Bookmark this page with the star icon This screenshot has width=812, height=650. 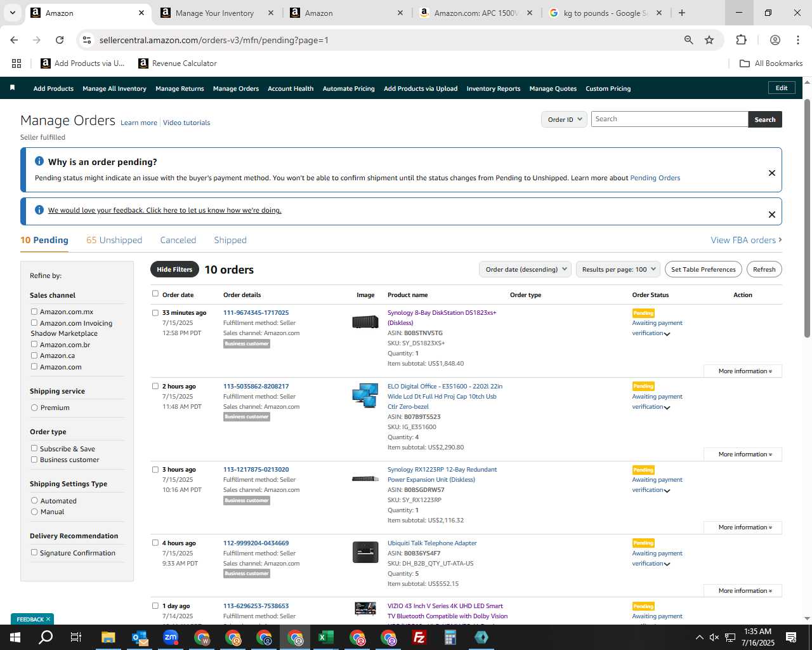[709, 40]
